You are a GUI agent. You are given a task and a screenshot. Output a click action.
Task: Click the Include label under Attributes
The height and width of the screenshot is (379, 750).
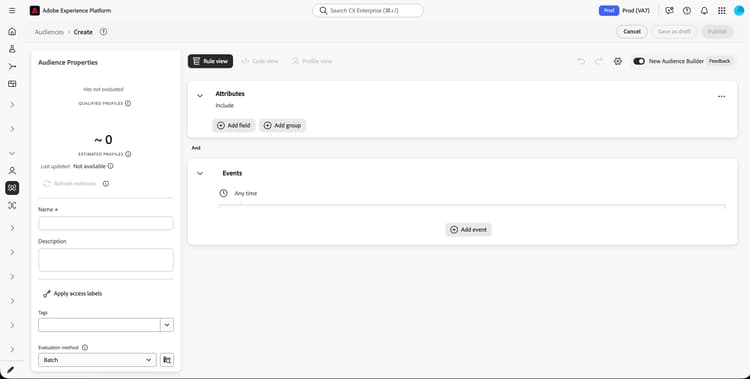coord(224,105)
